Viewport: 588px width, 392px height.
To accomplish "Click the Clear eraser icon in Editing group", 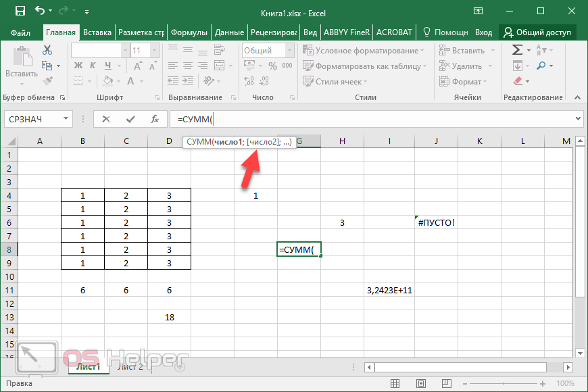I will pos(518,81).
